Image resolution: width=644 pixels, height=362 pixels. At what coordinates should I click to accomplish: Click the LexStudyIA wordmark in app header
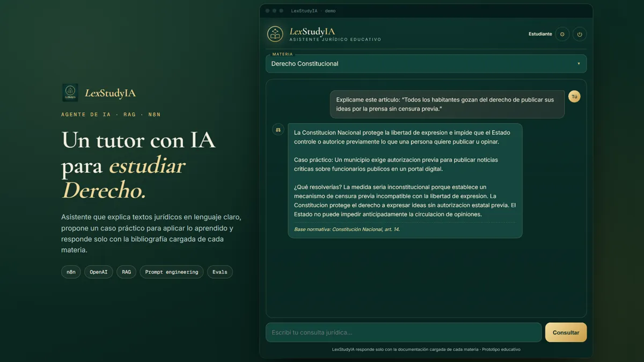[x=312, y=31]
